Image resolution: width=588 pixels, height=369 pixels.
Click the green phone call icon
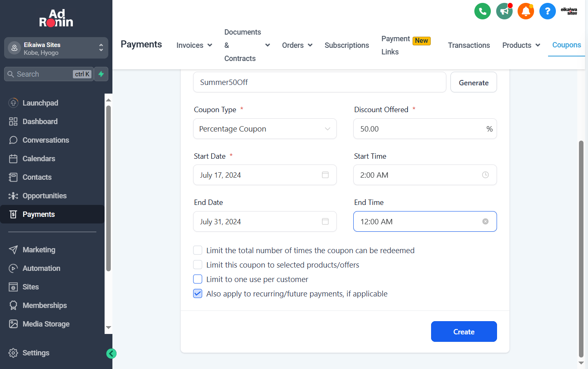point(482,11)
